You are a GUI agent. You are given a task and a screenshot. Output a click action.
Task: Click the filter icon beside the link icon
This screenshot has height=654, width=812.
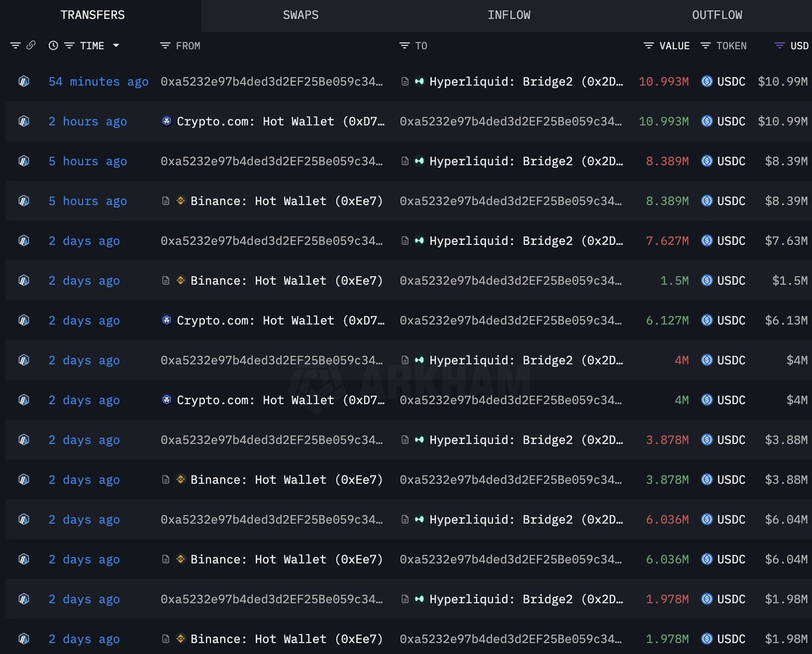16,45
